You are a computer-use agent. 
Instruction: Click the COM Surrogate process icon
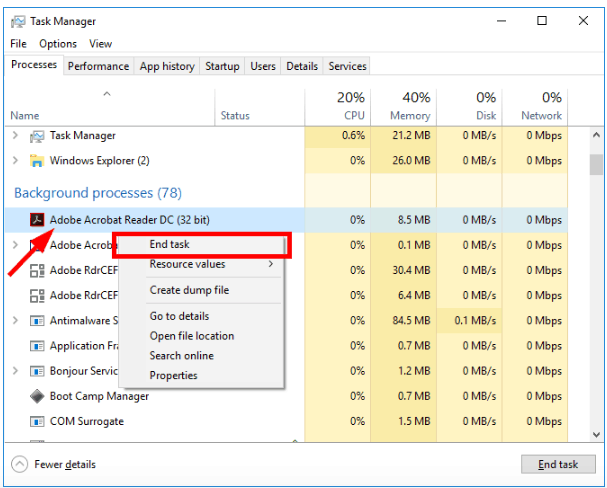coord(37,421)
